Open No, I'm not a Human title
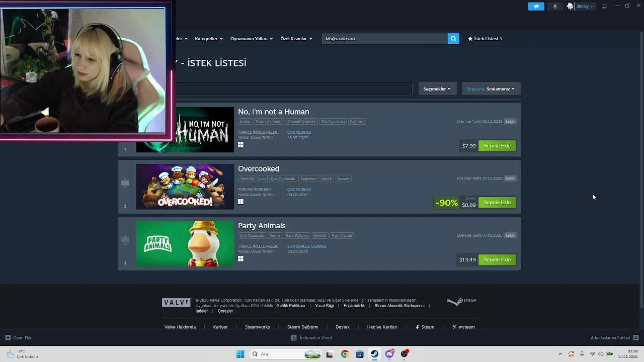The image size is (644, 362). pyautogui.click(x=273, y=112)
